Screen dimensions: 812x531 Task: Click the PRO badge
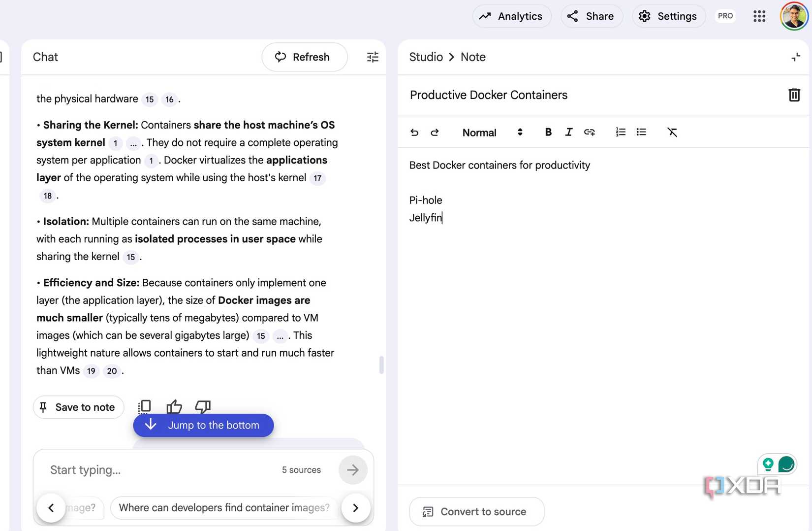pyautogui.click(x=725, y=16)
